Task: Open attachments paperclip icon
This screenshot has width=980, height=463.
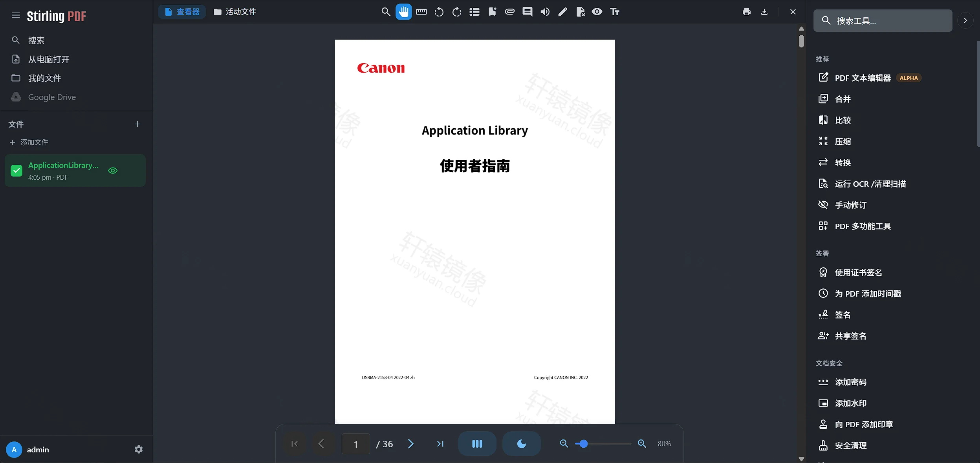Action: 510,12
